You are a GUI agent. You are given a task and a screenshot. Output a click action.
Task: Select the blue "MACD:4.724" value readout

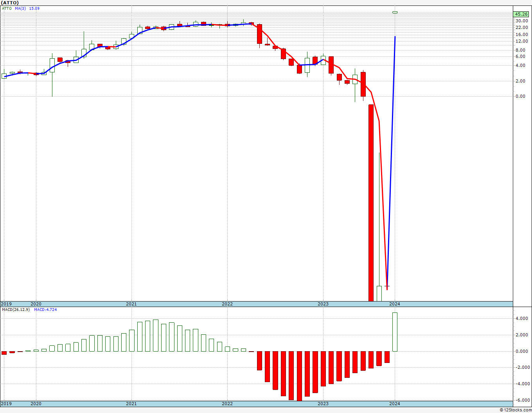pyautogui.click(x=45, y=310)
